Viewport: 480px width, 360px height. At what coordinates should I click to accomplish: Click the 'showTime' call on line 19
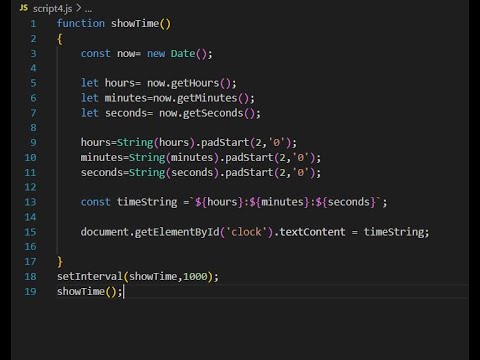(81, 291)
